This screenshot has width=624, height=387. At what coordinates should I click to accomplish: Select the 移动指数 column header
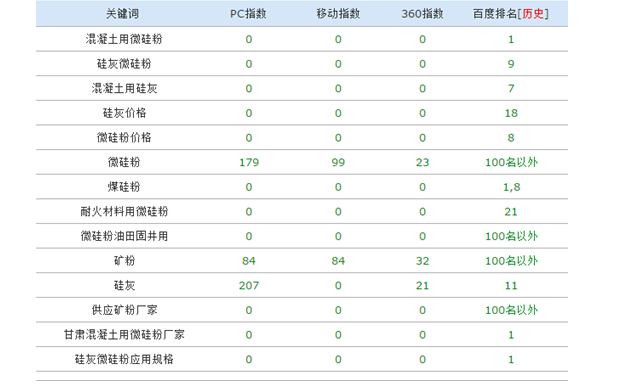(338, 14)
